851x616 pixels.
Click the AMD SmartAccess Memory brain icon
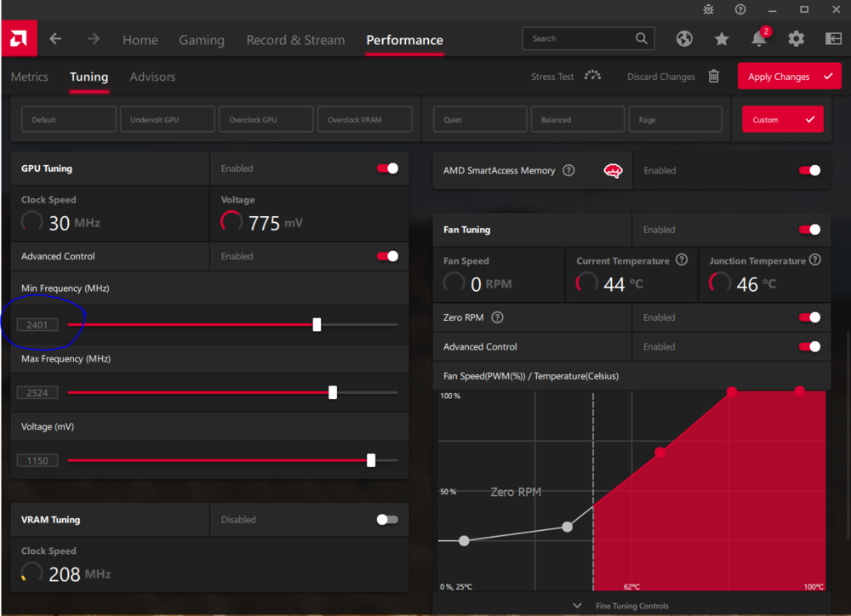pos(612,170)
